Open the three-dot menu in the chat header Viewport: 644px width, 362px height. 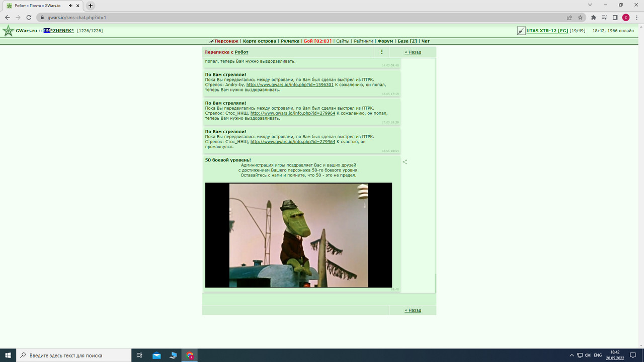[x=382, y=52]
